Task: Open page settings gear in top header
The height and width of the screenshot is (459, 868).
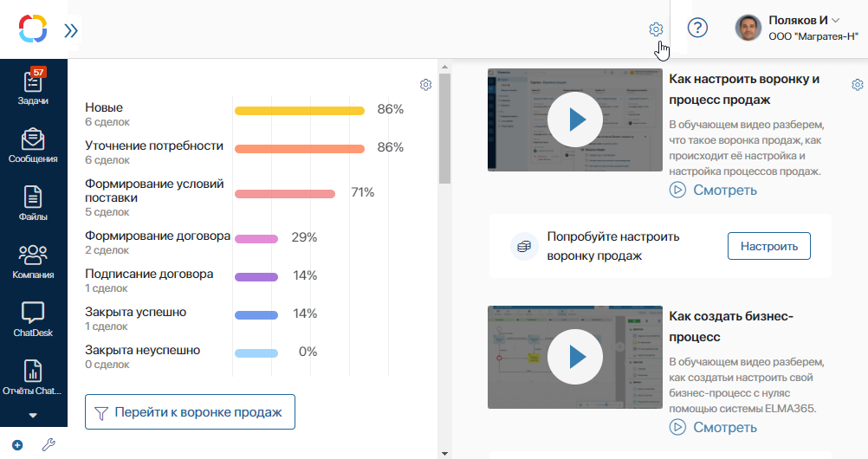Action: (x=656, y=29)
